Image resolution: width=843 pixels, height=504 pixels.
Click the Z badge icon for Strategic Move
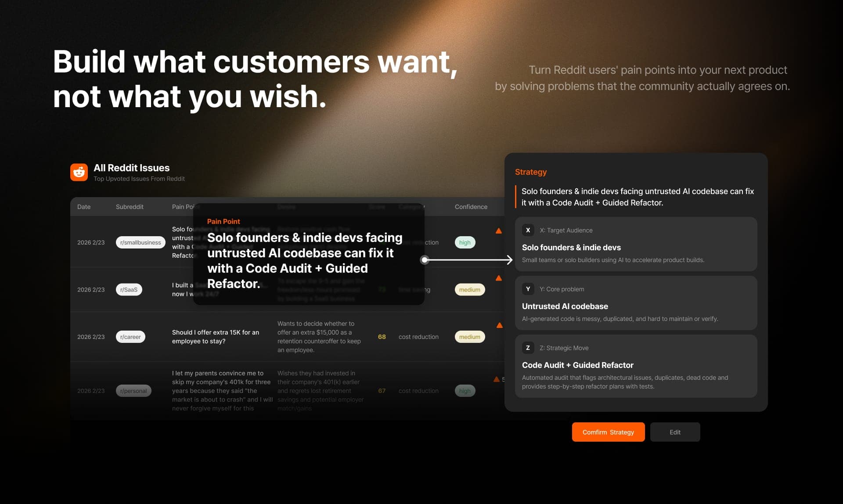pos(528,348)
